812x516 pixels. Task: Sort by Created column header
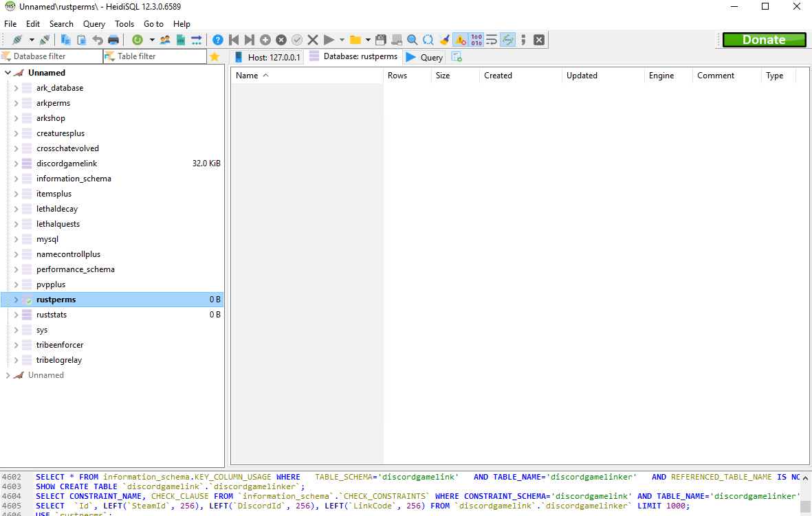click(520, 76)
